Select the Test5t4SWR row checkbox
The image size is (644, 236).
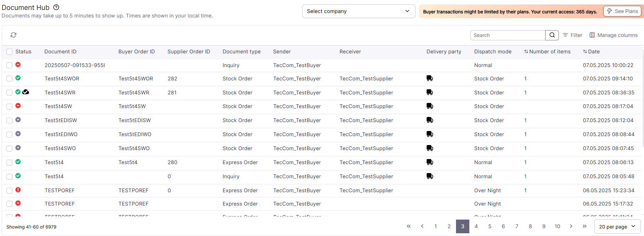click(x=10, y=93)
